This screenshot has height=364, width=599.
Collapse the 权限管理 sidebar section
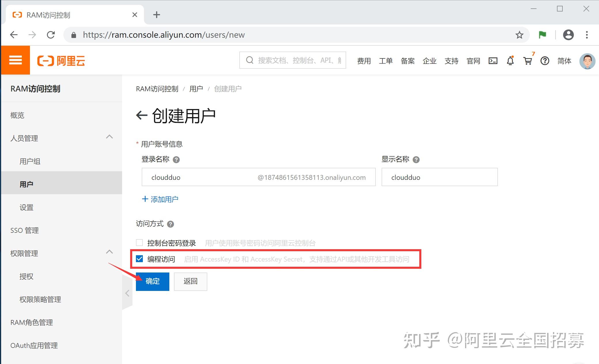click(x=109, y=252)
